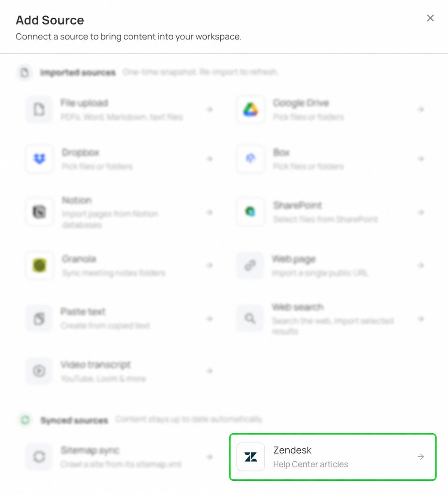This screenshot has height=494, width=448.
Task: Choose the Dropbox title
Action: tap(81, 152)
